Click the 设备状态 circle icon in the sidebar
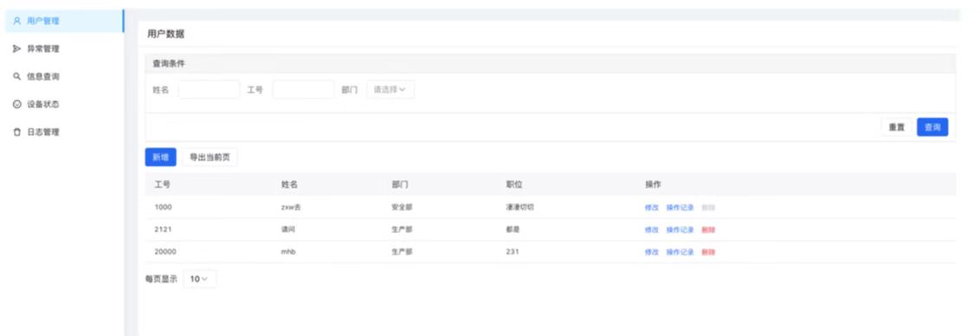 [x=16, y=105]
